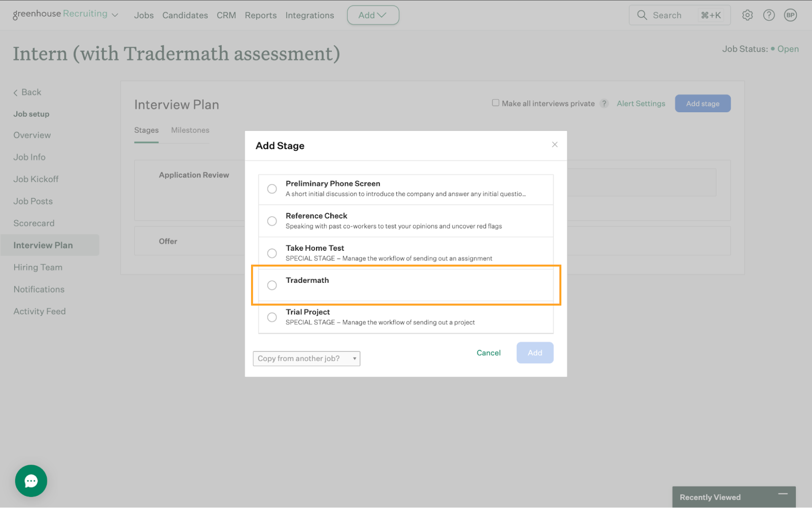
Task: Open Copy from another job dropdown
Action: pyautogui.click(x=307, y=358)
